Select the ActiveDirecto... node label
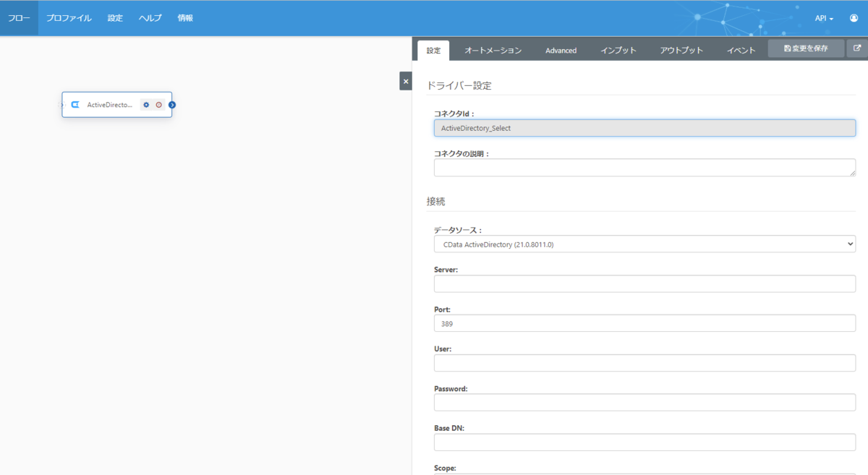This screenshot has width=868, height=475. point(110,105)
